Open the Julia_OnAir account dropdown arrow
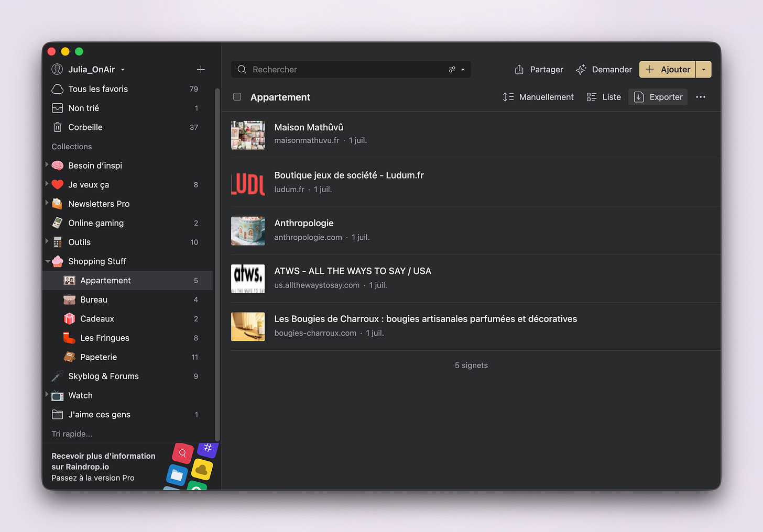Viewport: 763px width, 532px height. [x=123, y=70]
